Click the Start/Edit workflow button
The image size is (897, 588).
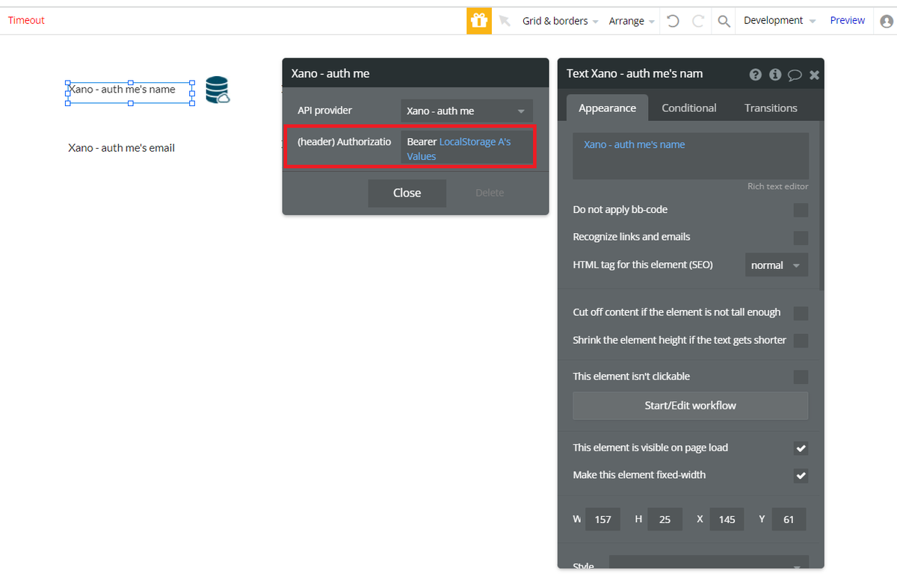point(691,406)
